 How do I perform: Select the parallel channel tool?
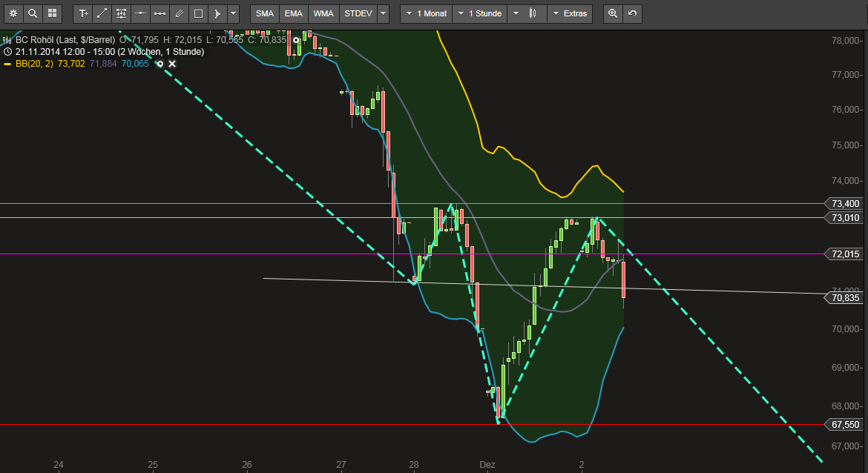[x=180, y=13]
